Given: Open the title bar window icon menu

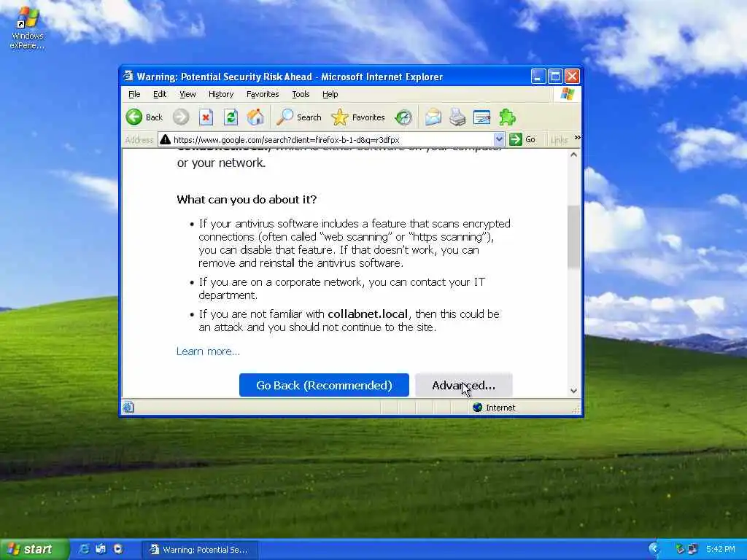Looking at the screenshot, I should pyautogui.click(x=128, y=76).
